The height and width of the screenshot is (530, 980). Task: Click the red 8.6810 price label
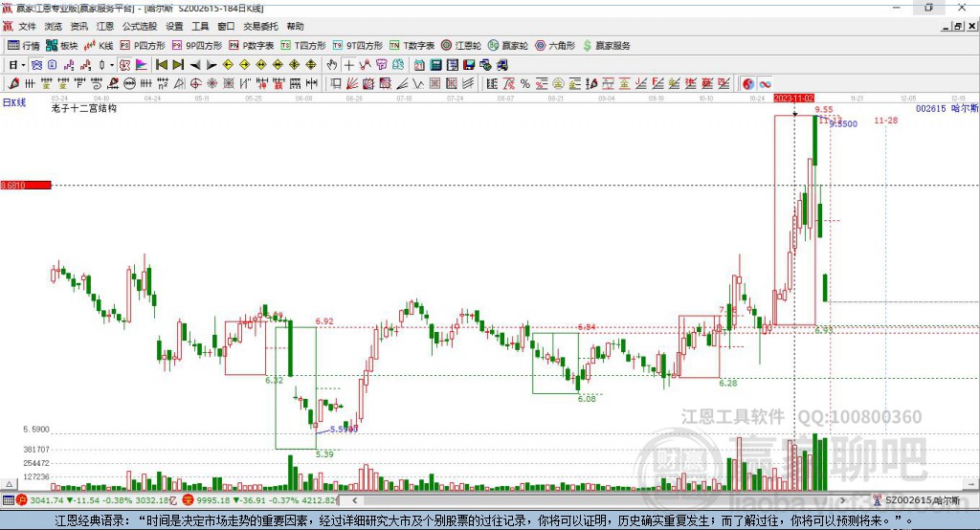coord(26,185)
